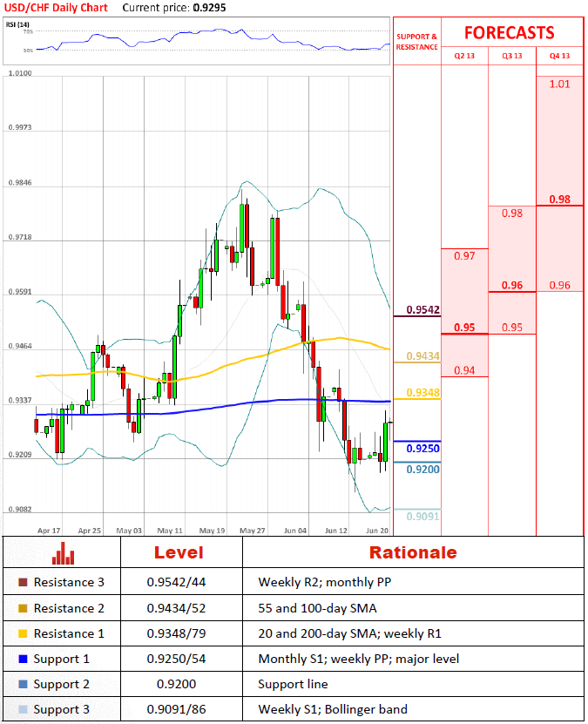Click the 'Support 2' row label

click(x=61, y=684)
